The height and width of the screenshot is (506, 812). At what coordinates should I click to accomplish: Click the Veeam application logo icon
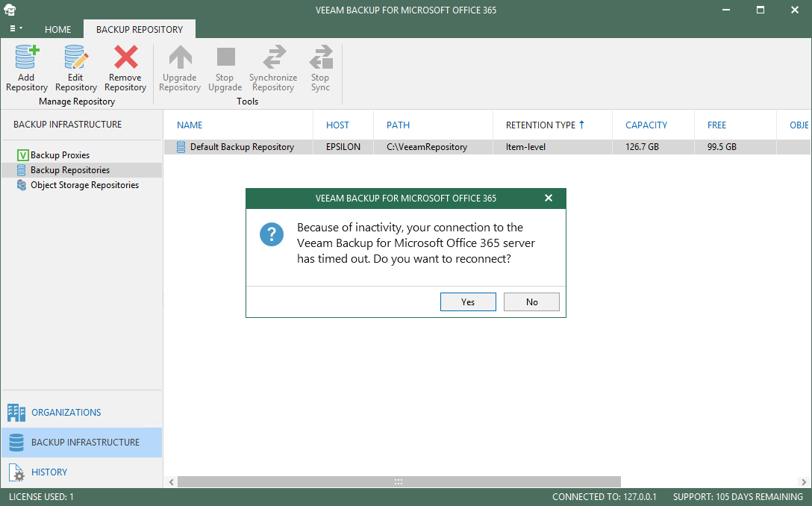[x=10, y=10]
